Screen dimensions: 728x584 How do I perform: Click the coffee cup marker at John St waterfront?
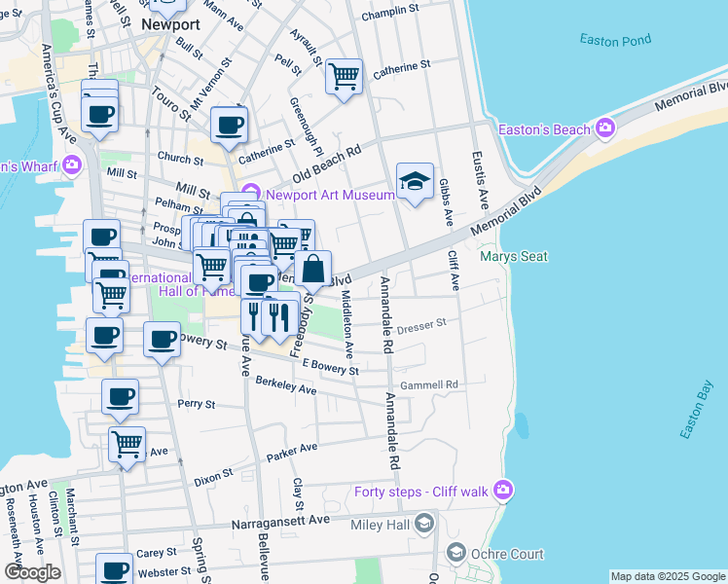pos(101,236)
